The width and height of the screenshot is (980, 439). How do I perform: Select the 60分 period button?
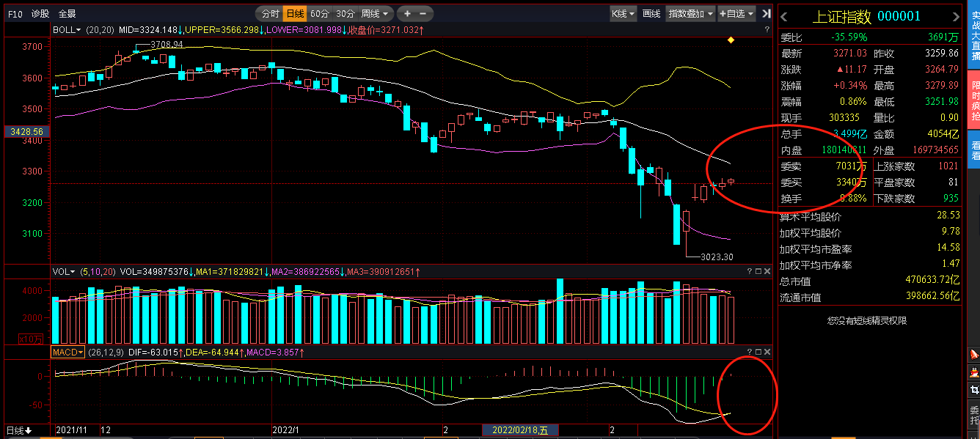319,13
